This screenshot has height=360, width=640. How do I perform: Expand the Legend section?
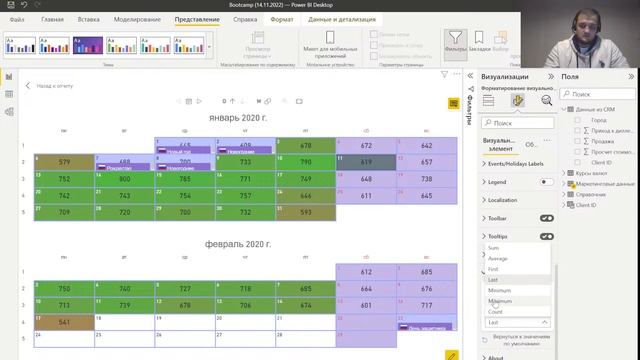[x=484, y=182]
